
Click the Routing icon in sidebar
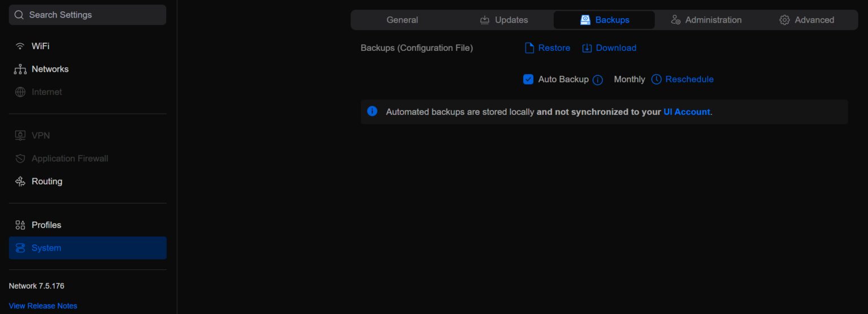click(x=20, y=182)
